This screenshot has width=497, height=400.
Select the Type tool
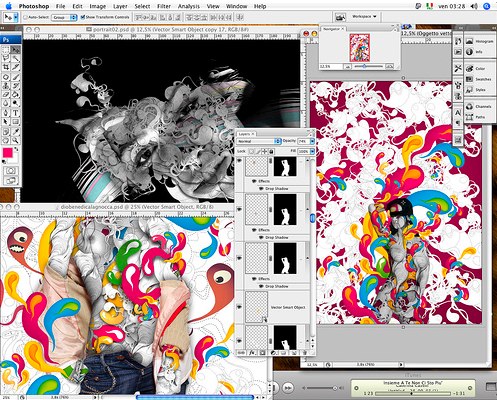[15, 113]
